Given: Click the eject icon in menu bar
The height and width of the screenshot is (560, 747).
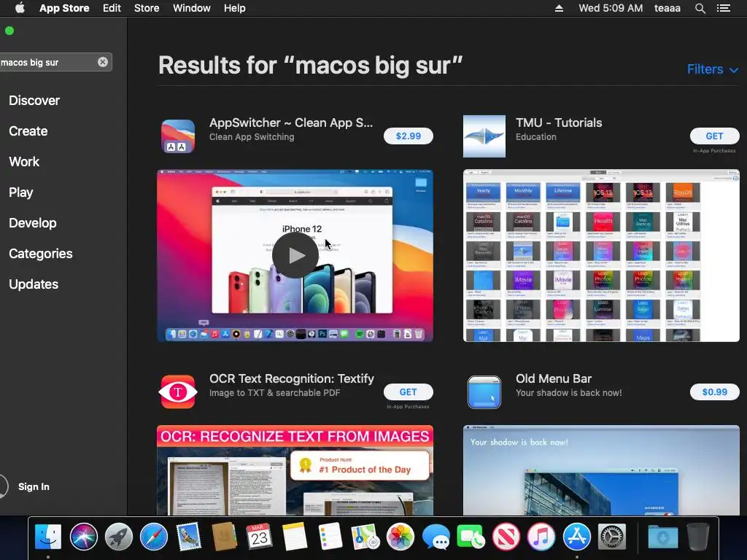Looking at the screenshot, I should tap(560, 8).
